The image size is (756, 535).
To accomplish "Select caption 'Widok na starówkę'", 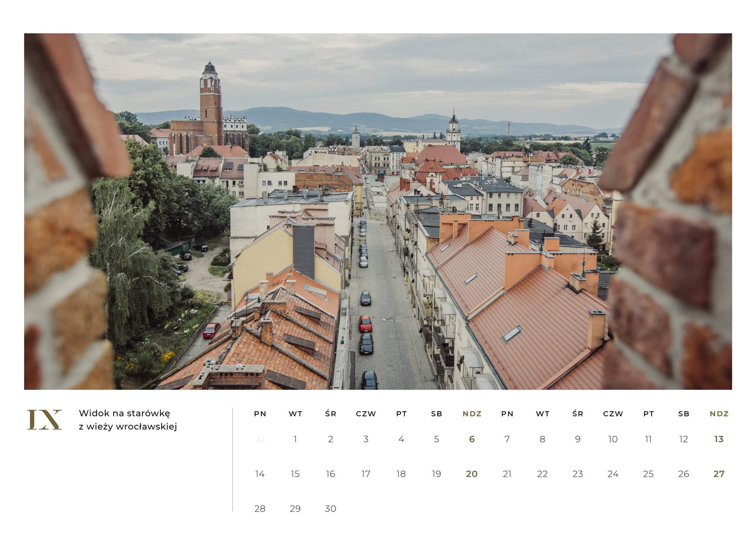I will pos(124,413).
